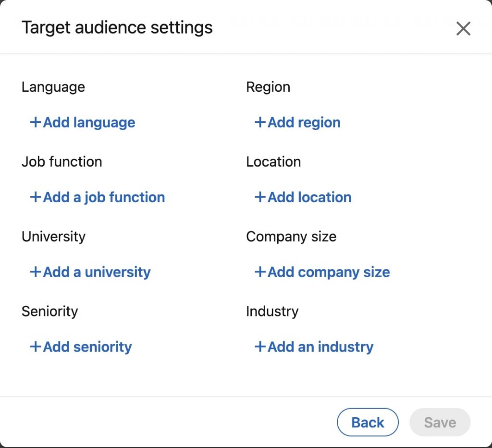Click the Language section label
The height and width of the screenshot is (448, 492).
53,87
